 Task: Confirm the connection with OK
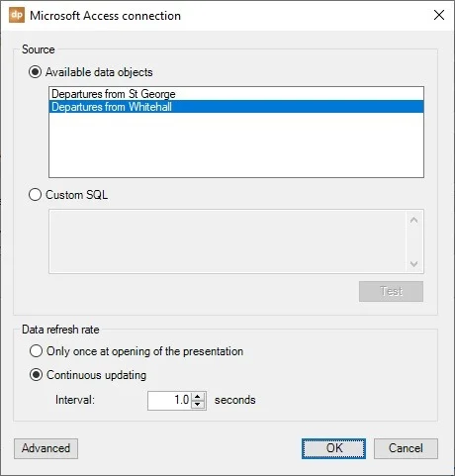(x=333, y=448)
